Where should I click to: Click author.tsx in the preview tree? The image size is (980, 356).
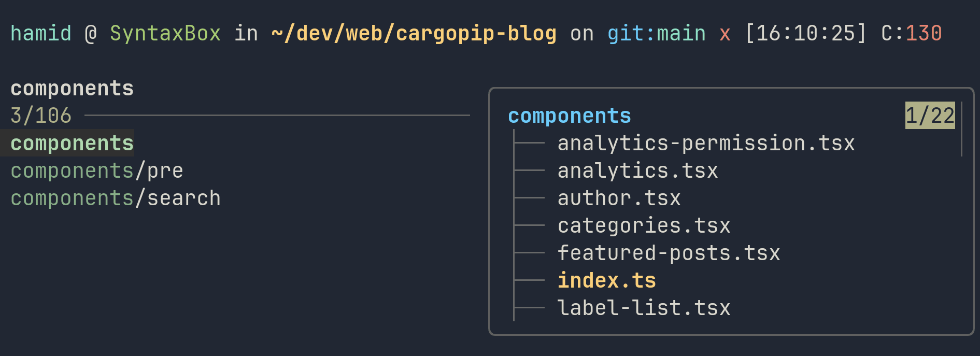(619, 198)
